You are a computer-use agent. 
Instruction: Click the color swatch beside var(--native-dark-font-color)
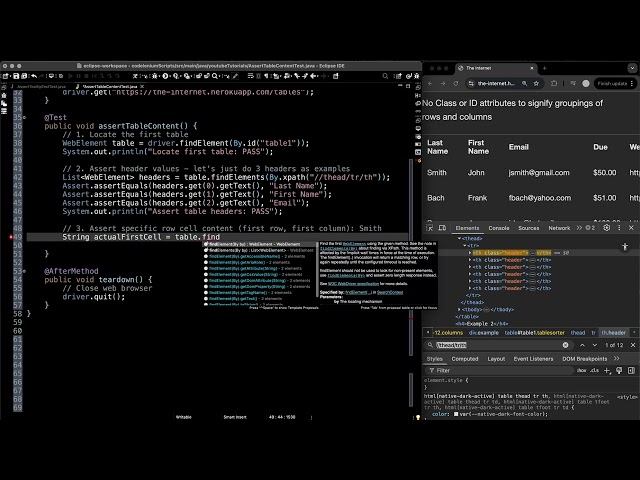click(456, 414)
